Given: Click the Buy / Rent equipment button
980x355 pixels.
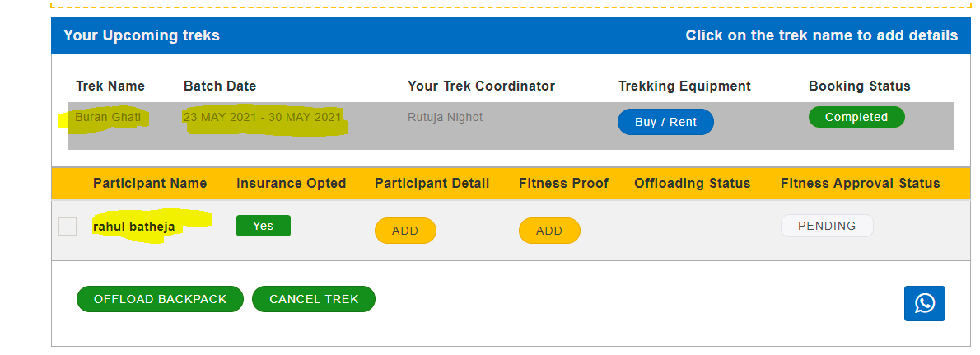Looking at the screenshot, I should (x=665, y=122).
